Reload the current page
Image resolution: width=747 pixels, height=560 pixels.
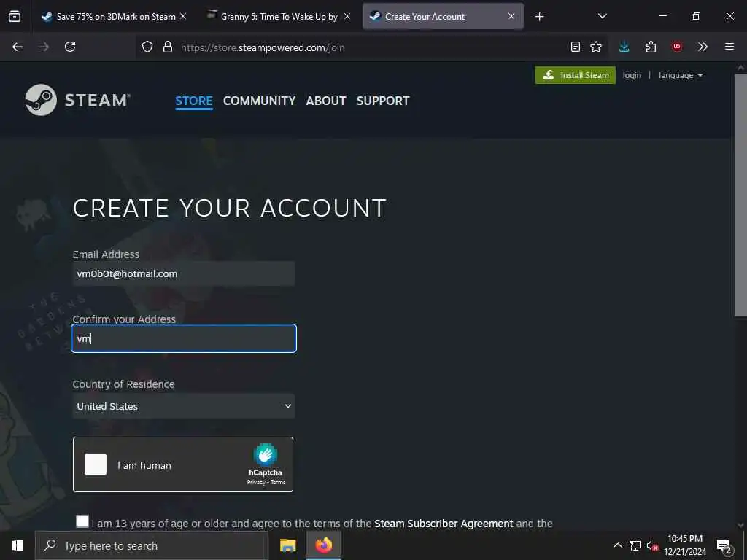[x=70, y=47]
